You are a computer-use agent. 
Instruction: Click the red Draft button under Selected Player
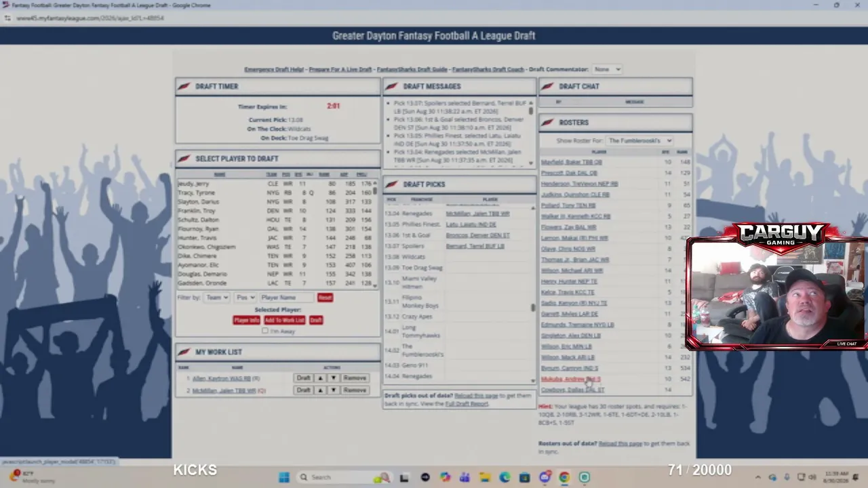[315, 320]
